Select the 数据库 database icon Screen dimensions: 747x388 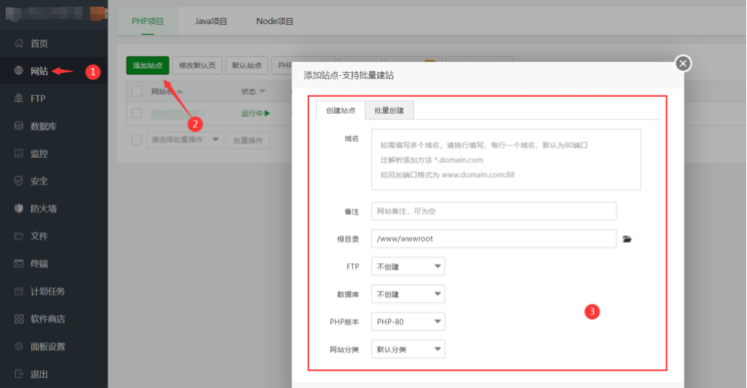[x=19, y=126]
